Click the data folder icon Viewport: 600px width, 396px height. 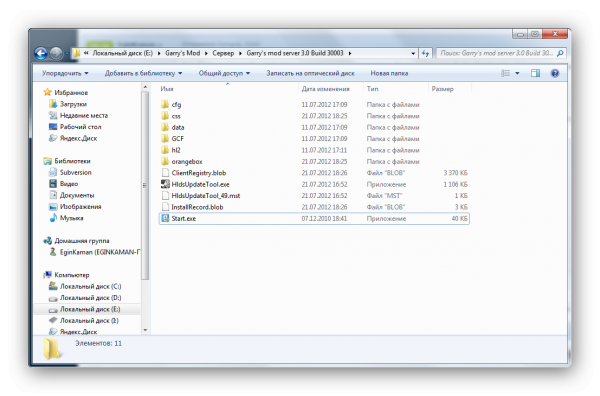coord(165,127)
